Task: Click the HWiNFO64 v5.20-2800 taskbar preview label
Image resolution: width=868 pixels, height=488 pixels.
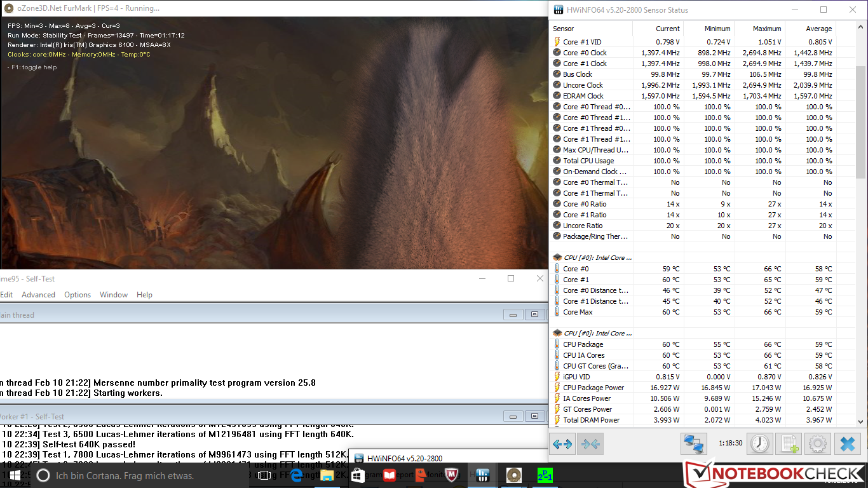Action: (x=405, y=458)
